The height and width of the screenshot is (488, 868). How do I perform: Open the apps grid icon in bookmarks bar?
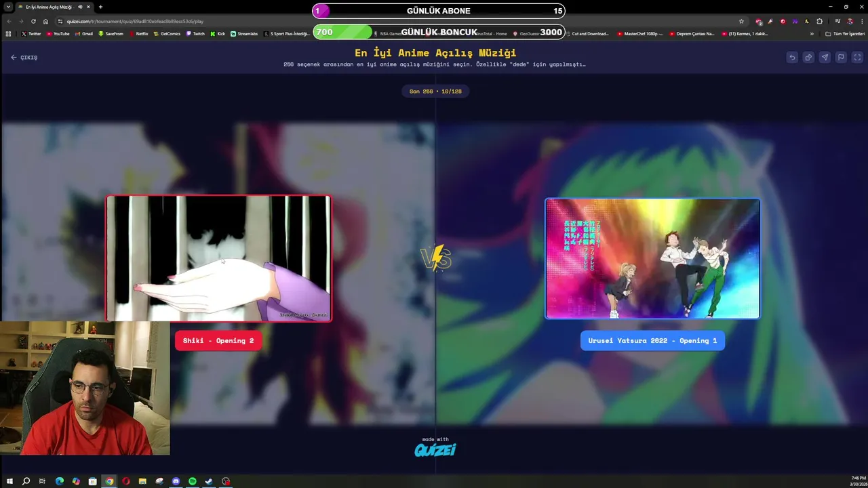pos(8,33)
